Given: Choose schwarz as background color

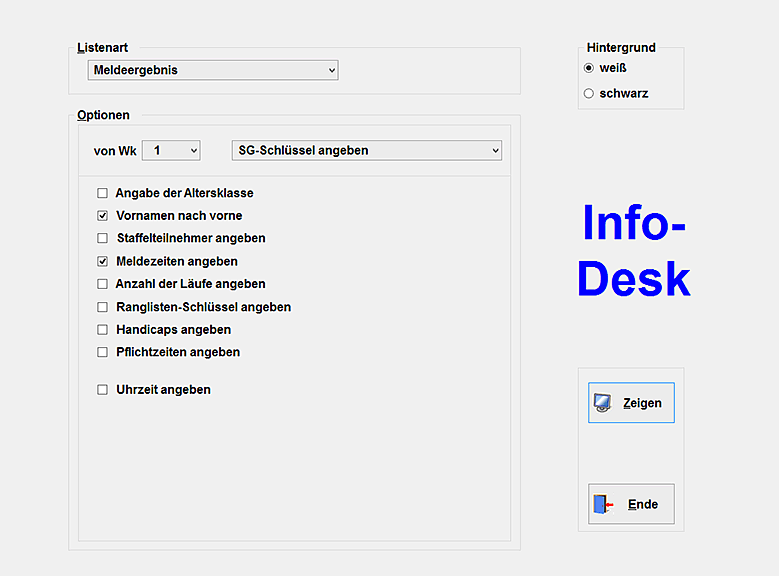Looking at the screenshot, I should pos(589,94).
